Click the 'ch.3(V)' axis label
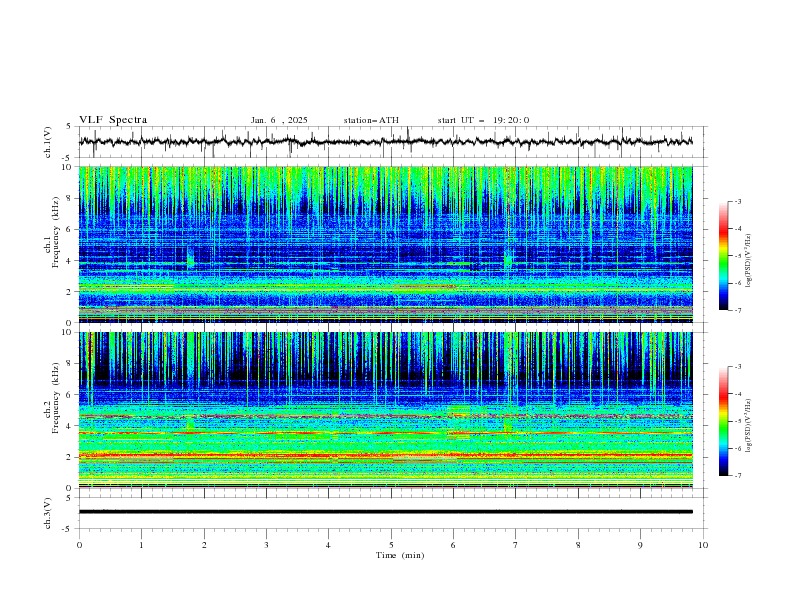 48,513
